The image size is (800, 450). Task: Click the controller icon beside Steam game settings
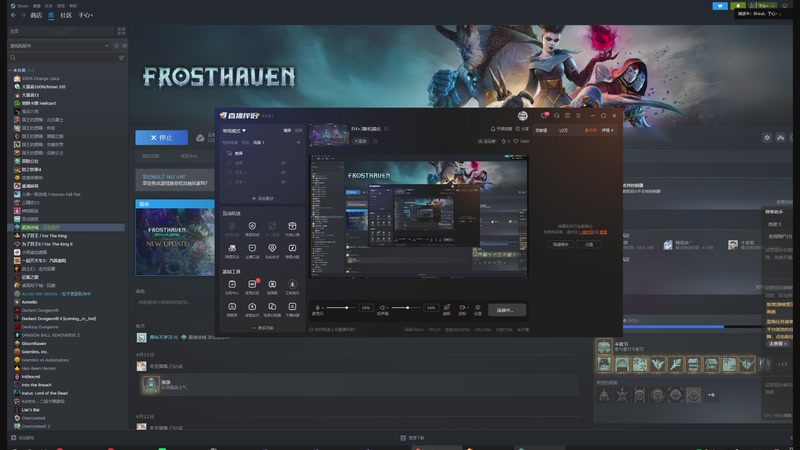[781, 138]
